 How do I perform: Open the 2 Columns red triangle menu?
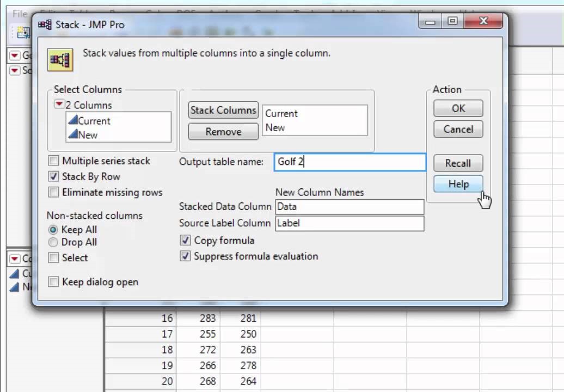point(59,105)
